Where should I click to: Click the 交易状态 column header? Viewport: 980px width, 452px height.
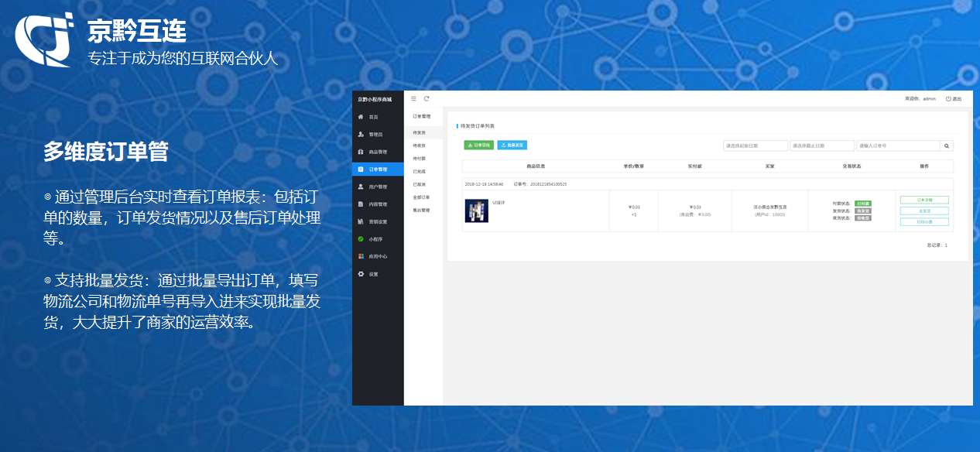click(852, 166)
